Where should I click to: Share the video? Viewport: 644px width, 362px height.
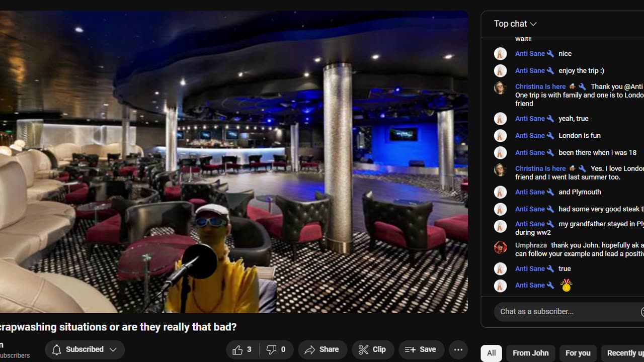(323, 350)
